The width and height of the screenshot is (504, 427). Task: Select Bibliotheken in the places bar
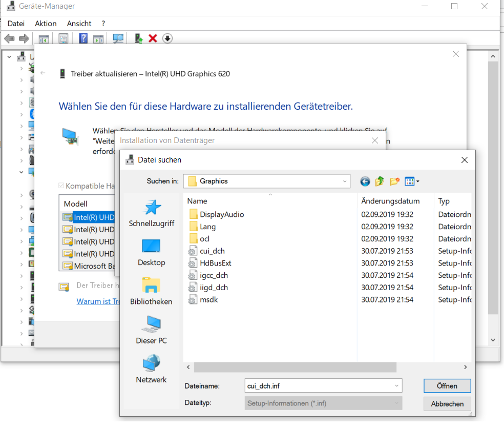(152, 292)
